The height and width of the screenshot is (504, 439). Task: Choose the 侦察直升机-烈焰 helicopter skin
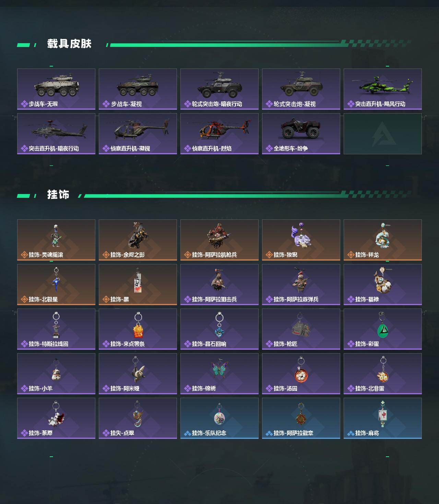coord(219,134)
